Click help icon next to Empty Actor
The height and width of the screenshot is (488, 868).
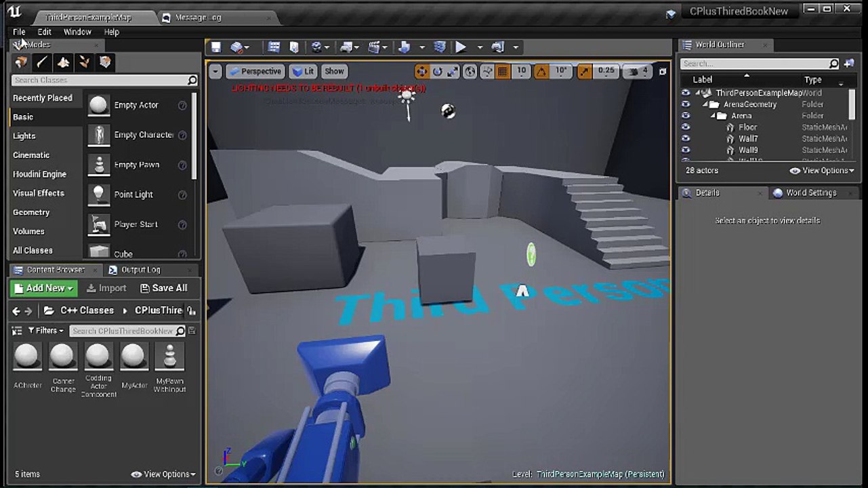(182, 105)
